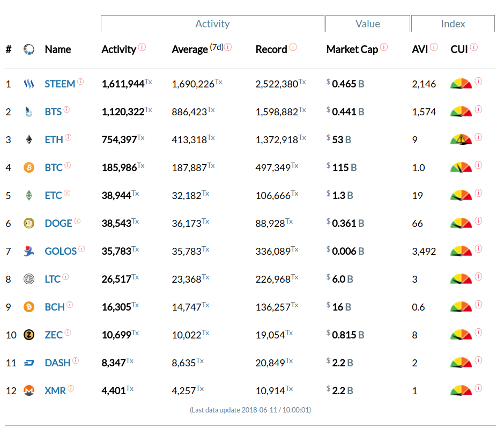Click info icon beside STEEM name

click(x=80, y=82)
